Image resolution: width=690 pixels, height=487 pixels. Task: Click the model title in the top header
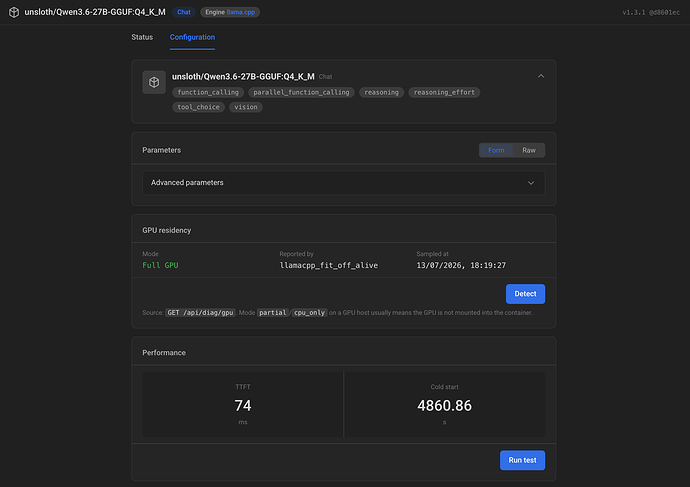pyautogui.click(x=95, y=12)
